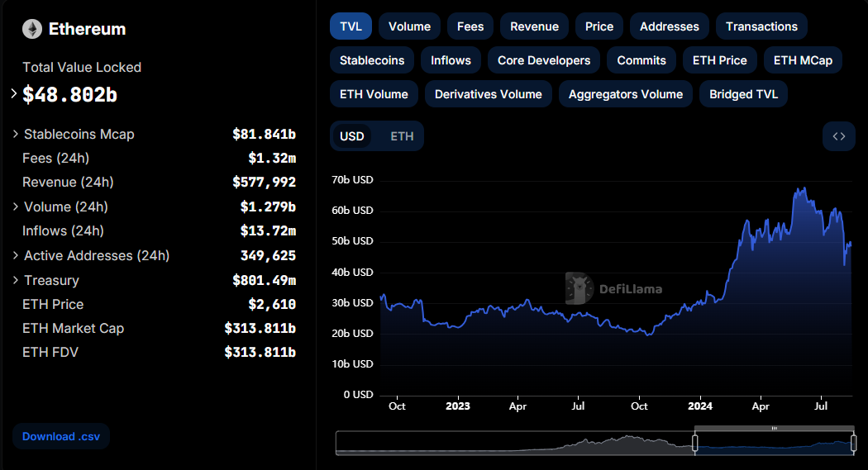Click the ETH FDV label
The image size is (868, 470).
50,352
